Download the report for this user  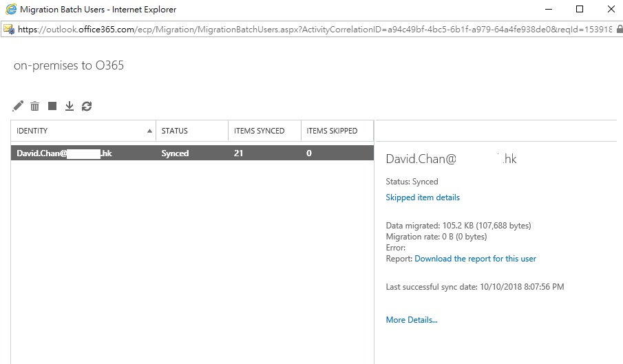point(475,259)
